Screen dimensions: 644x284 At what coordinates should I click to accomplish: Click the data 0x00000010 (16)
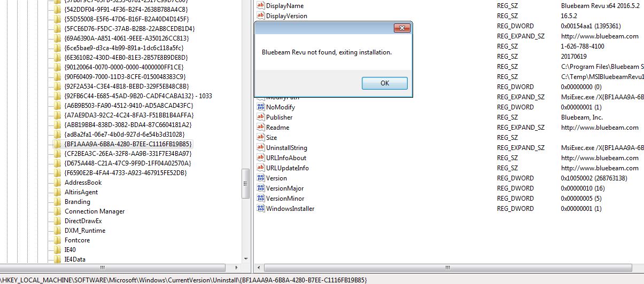point(583,188)
